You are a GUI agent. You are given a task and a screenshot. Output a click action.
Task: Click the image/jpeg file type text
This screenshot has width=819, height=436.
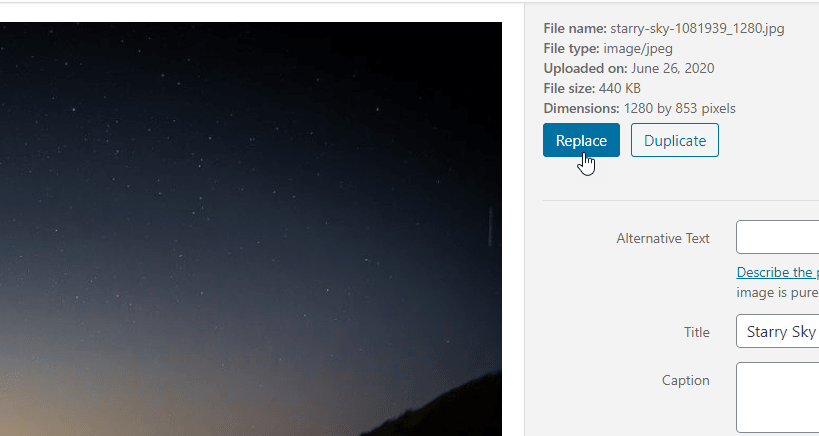(x=638, y=49)
